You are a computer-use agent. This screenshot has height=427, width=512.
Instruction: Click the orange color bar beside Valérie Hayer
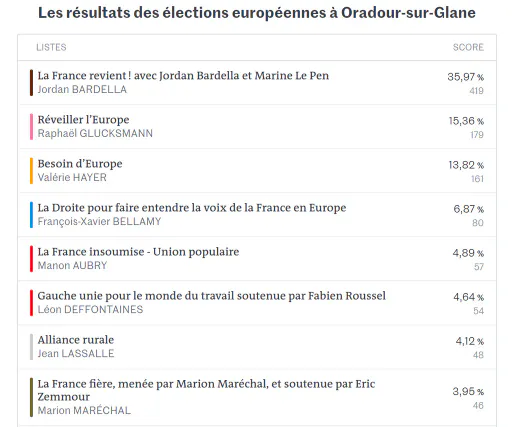pos(31,171)
